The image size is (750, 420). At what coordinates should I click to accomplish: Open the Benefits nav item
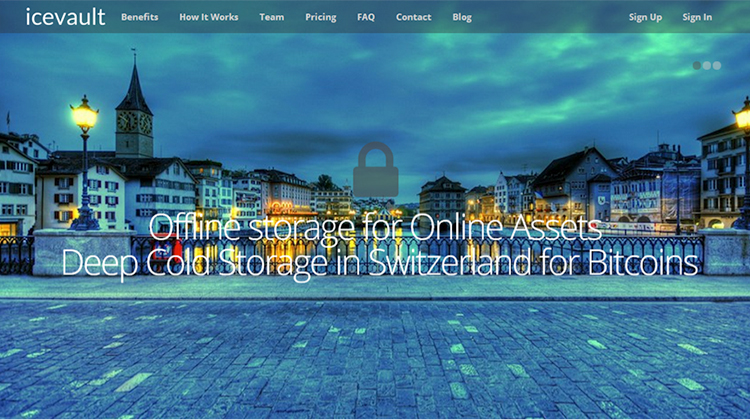point(139,17)
